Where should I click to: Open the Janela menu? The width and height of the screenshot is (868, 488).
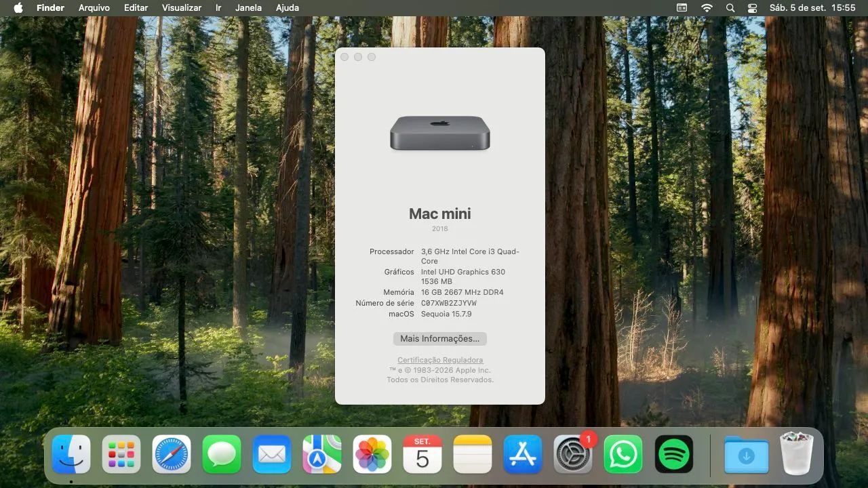(248, 7)
